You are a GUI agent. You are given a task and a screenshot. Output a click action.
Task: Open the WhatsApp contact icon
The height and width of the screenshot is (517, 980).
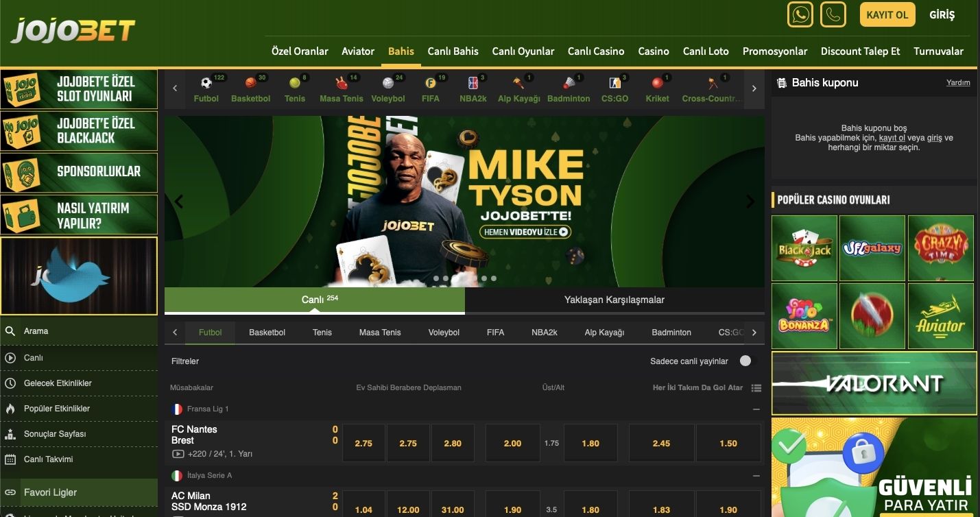click(x=800, y=14)
